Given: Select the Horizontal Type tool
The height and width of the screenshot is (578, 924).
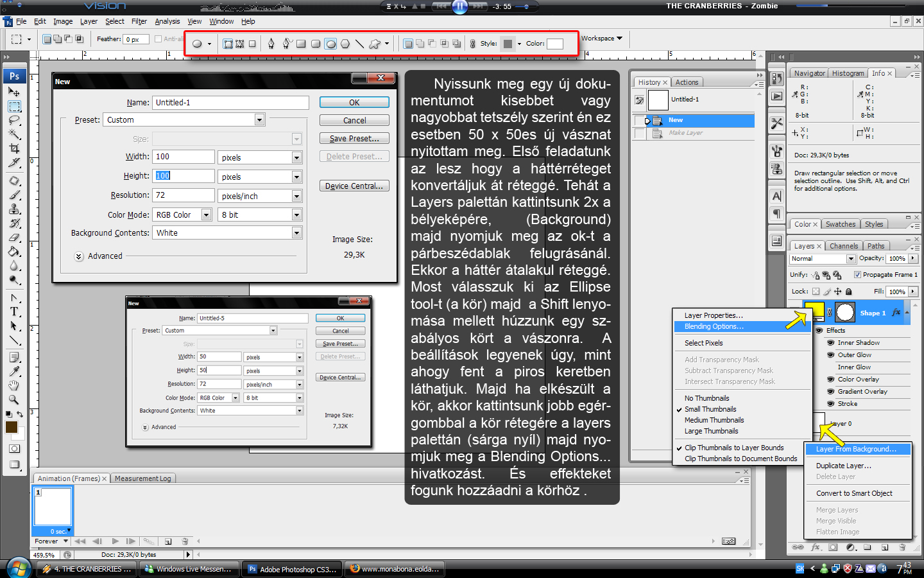Looking at the screenshot, I should tap(14, 311).
